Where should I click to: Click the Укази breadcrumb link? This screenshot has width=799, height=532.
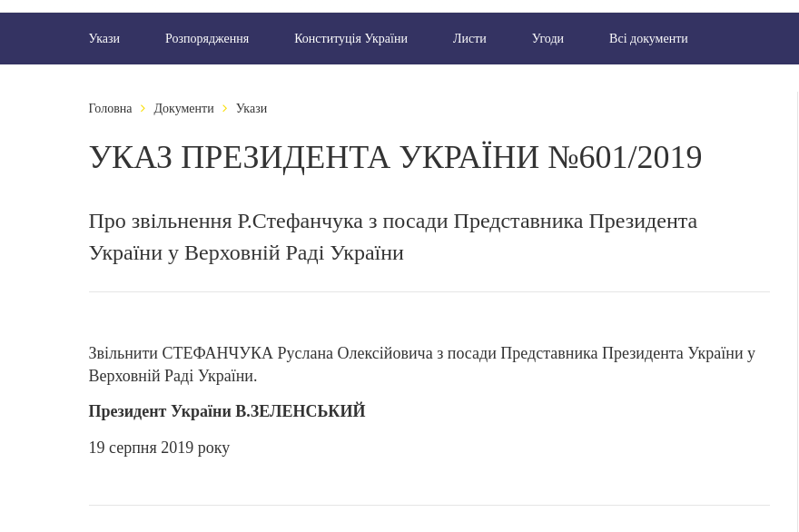coord(252,109)
